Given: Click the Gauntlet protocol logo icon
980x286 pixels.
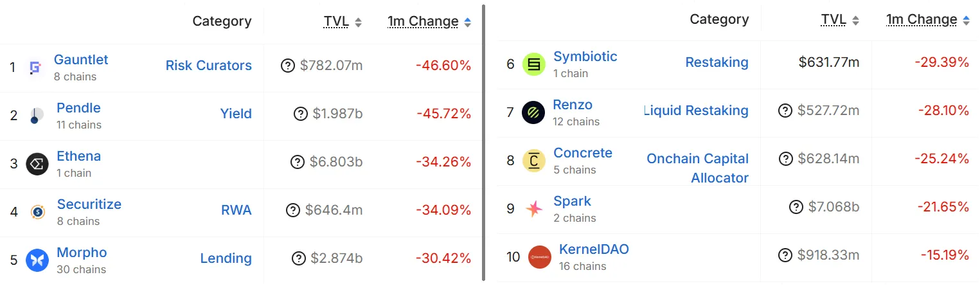Looking at the screenshot, I should coord(36,67).
